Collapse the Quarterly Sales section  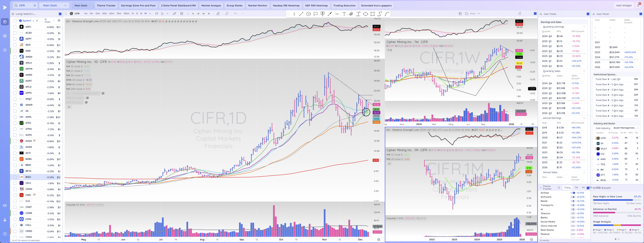pyautogui.click(x=584, y=71)
